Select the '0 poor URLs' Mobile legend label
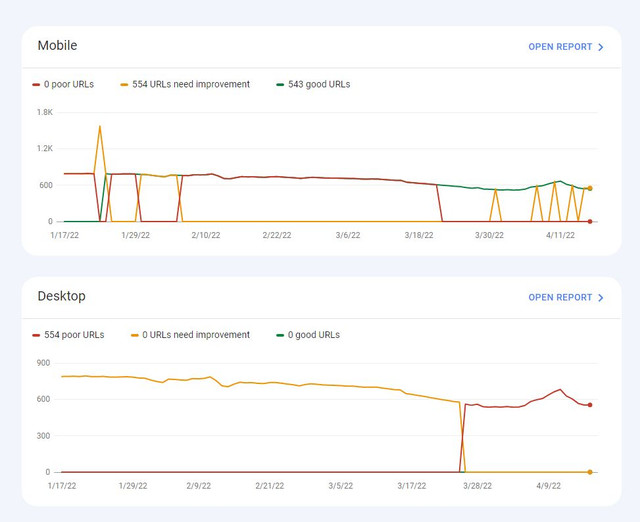 (69, 84)
